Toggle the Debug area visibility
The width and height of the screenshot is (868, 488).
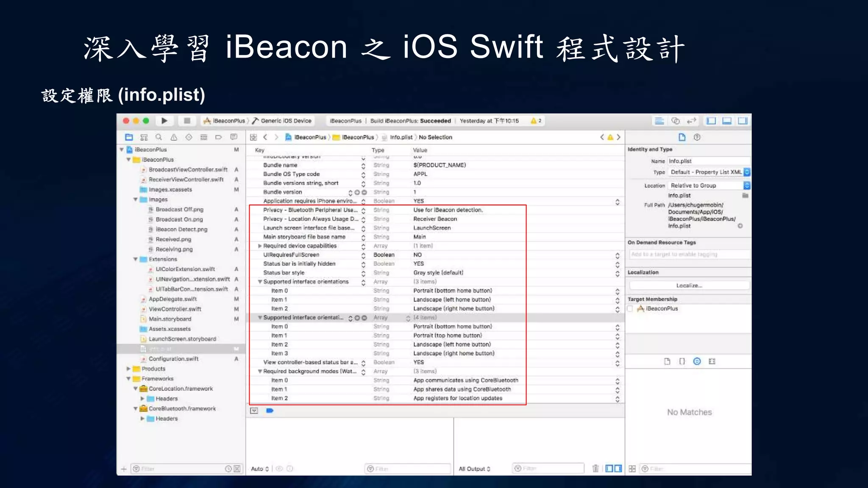pyautogui.click(x=727, y=121)
